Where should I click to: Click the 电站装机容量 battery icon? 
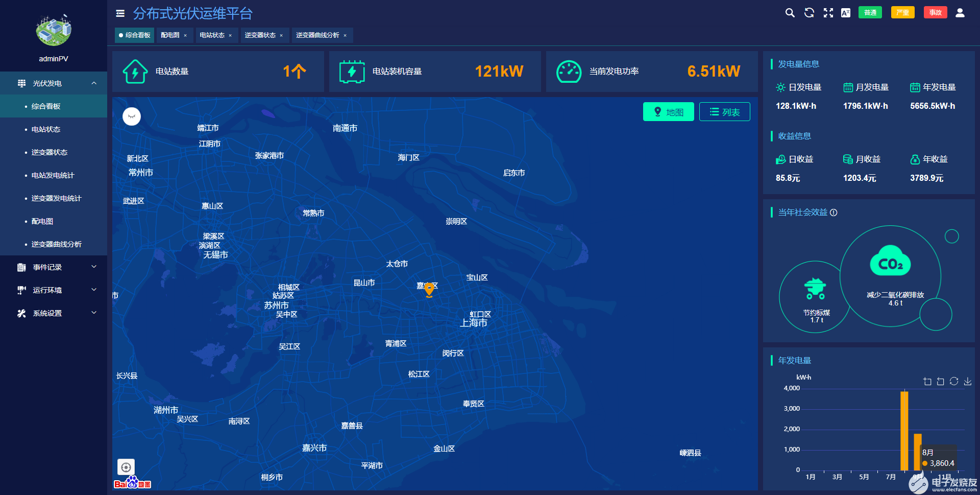pyautogui.click(x=352, y=72)
